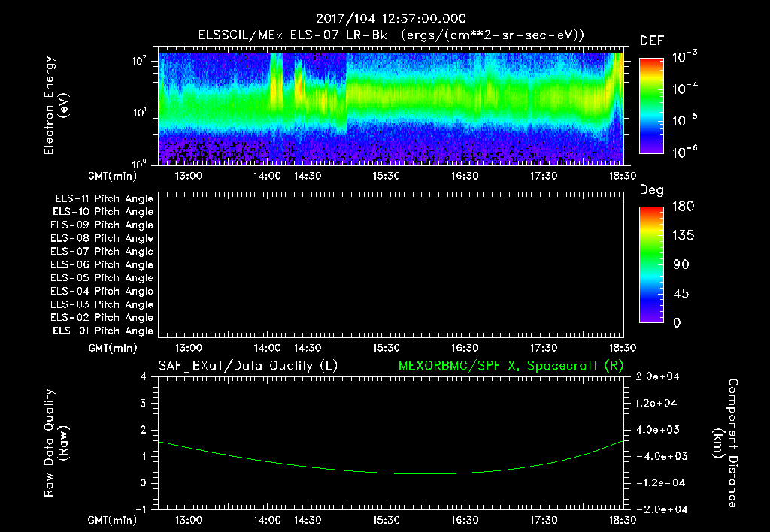The width and height of the screenshot is (770, 532).
Task: Click the SAF_BXuT/Data Quality (L) title
Action: pyautogui.click(x=248, y=366)
